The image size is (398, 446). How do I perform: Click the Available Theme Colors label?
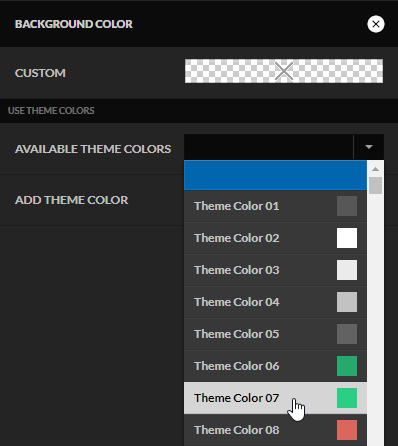pos(93,149)
